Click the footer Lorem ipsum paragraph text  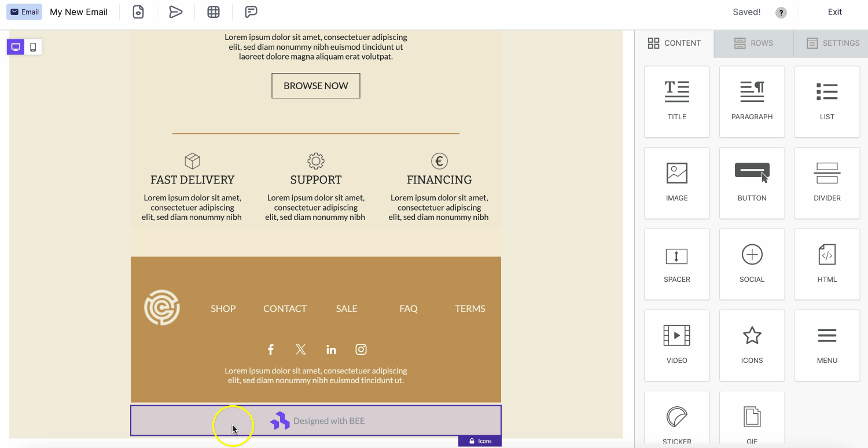(x=316, y=376)
